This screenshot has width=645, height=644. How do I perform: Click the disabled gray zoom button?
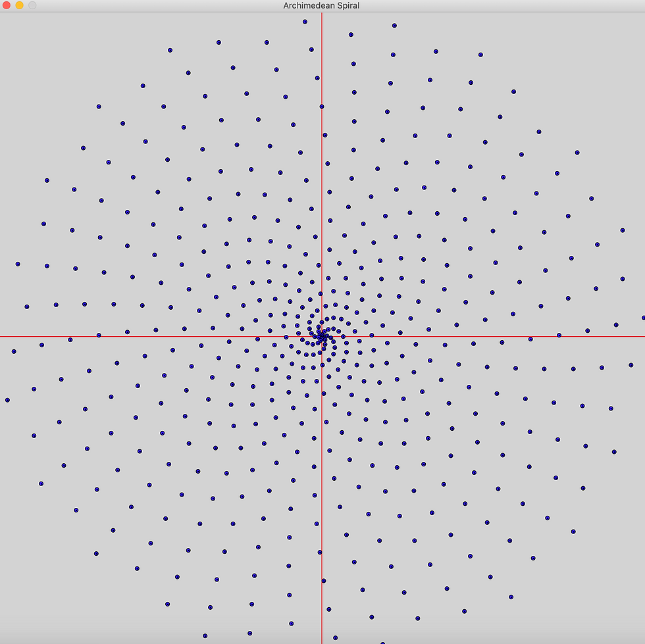(x=32, y=5)
